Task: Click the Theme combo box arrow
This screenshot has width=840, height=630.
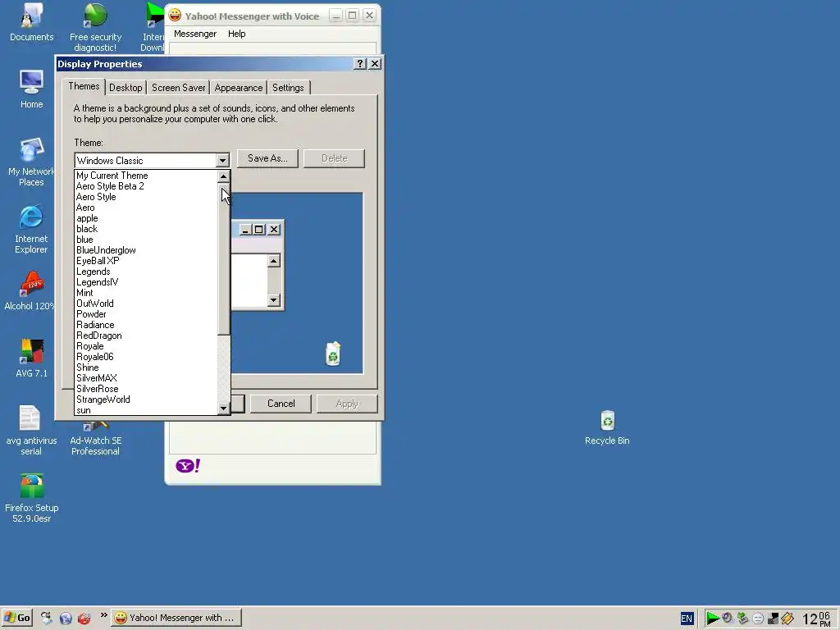Action: (x=222, y=160)
